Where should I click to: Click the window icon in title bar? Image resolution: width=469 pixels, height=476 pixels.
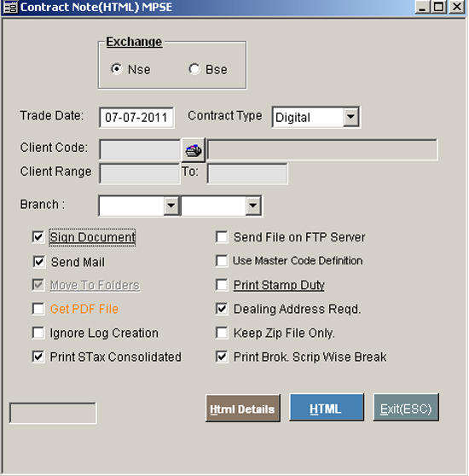point(9,7)
